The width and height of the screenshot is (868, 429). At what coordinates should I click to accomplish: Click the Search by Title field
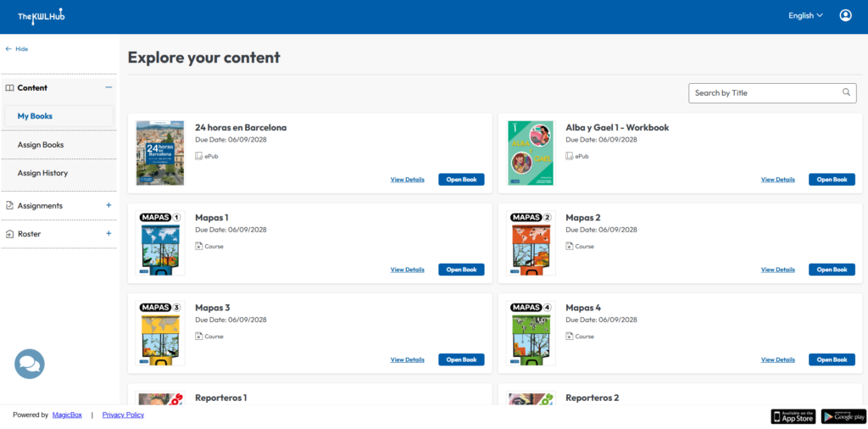[x=763, y=93]
